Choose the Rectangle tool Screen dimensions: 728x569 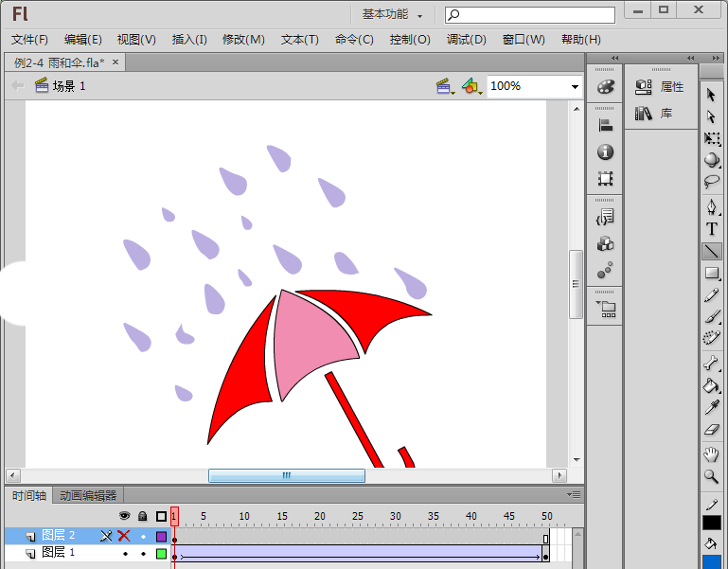pyautogui.click(x=711, y=273)
